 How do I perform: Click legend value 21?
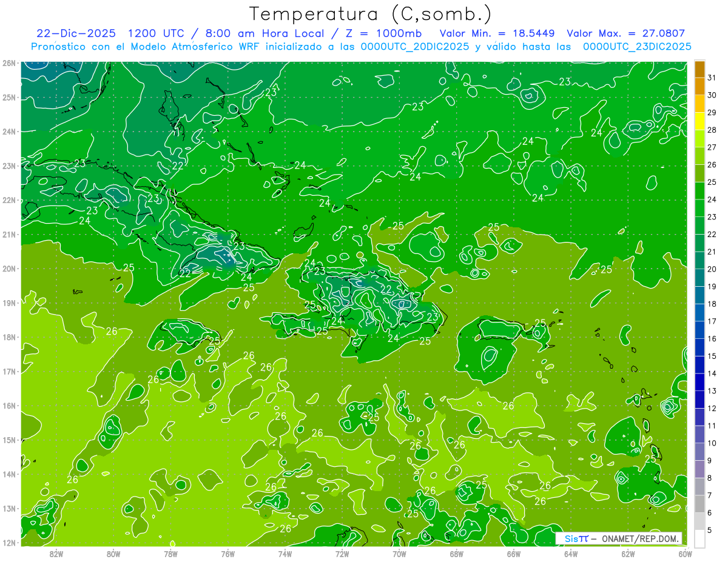coord(712,252)
